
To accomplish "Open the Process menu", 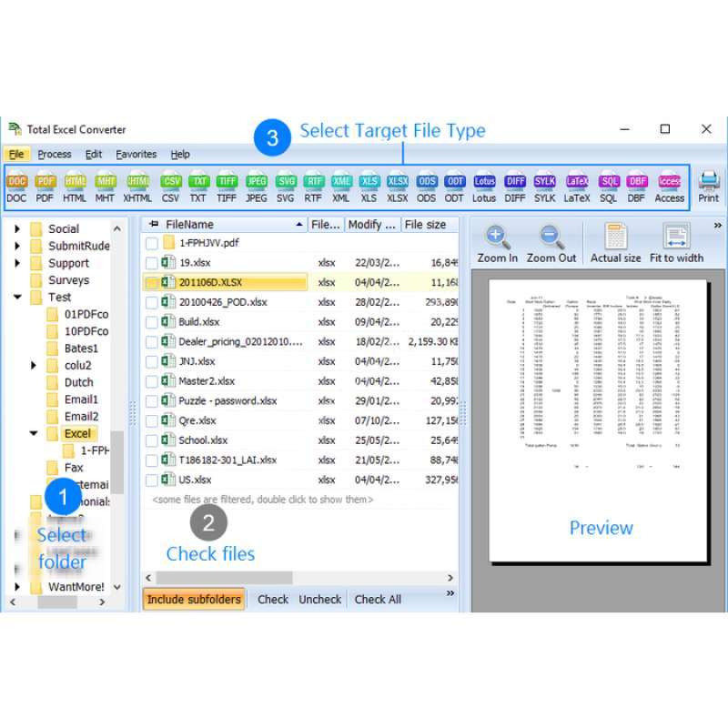I will [55, 154].
